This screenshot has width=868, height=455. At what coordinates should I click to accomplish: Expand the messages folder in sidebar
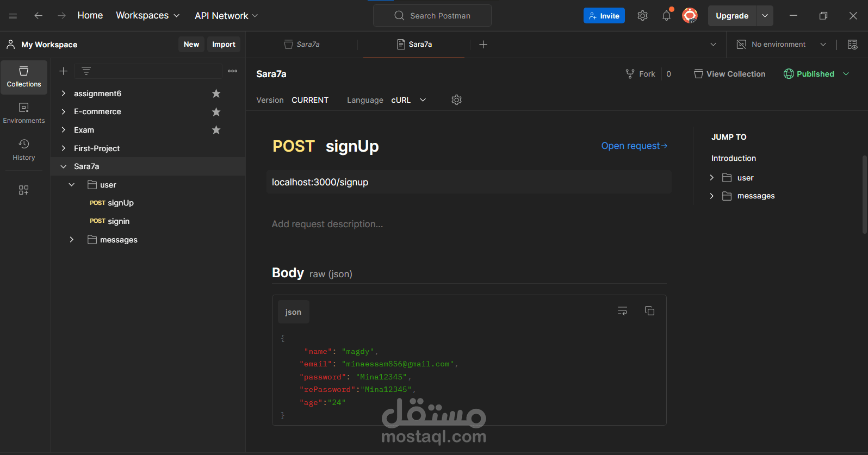pyautogui.click(x=71, y=240)
